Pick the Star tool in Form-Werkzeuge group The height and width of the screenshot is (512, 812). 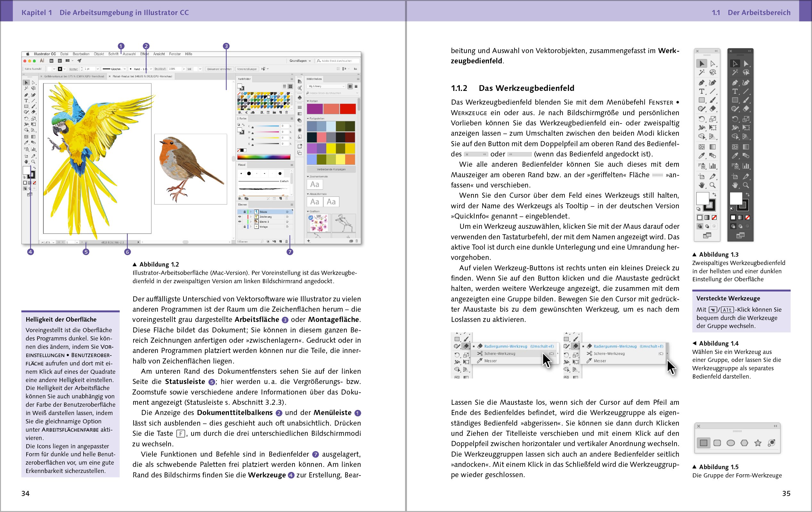pyautogui.click(x=758, y=443)
